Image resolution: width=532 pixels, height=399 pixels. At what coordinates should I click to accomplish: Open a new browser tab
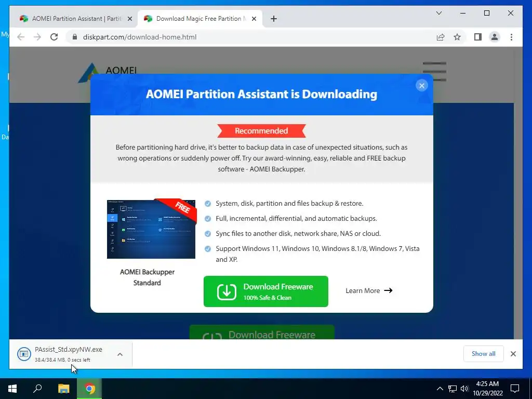(x=274, y=19)
